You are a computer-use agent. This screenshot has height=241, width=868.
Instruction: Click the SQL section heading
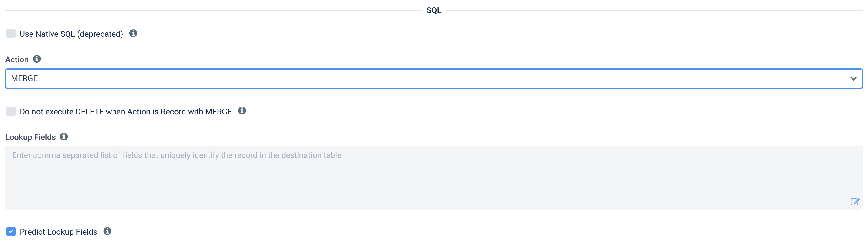tap(434, 10)
